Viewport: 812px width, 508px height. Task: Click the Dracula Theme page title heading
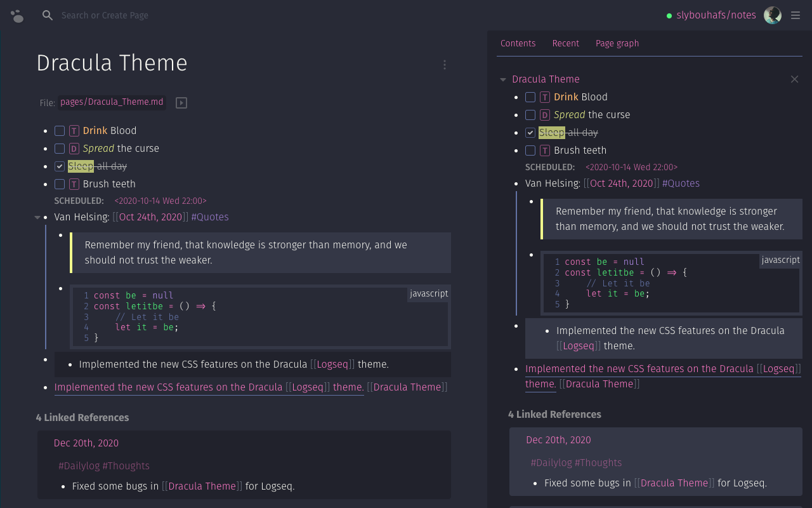pyautogui.click(x=112, y=63)
